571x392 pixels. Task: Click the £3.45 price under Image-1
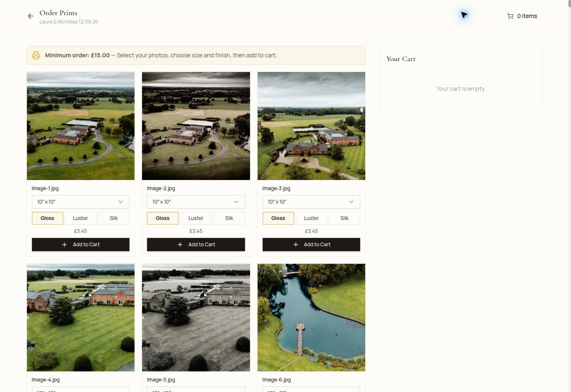[x=80, y=231]
